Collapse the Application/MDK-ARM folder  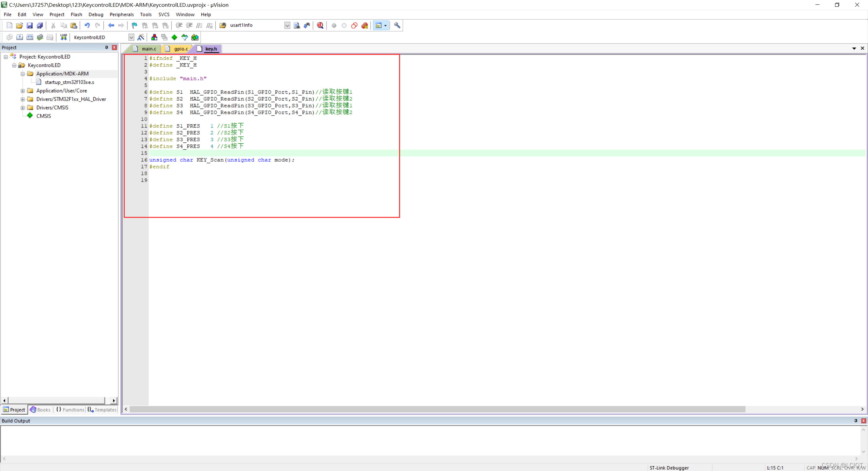(23, 74)
